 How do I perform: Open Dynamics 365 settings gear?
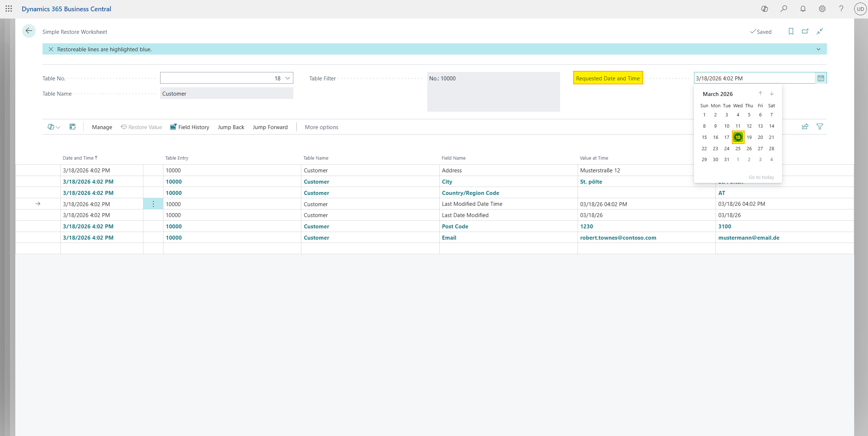(x=822, y=9)
